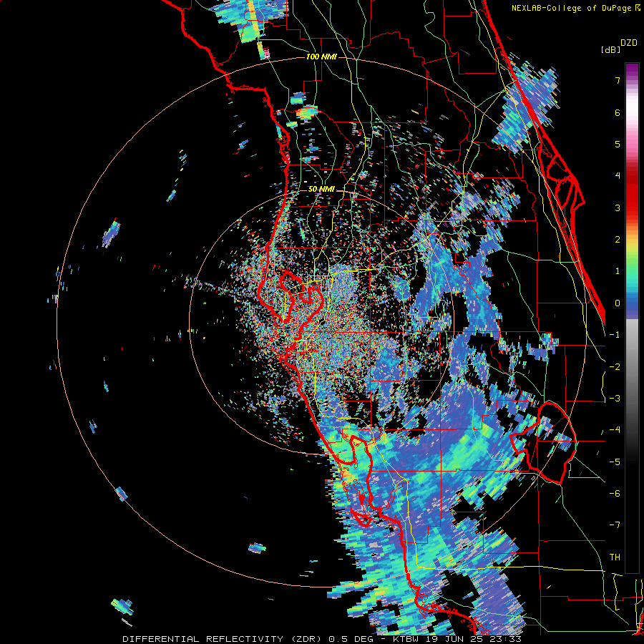The height and width of the screenshot is (644, 644).
Task: Click the 0 value on color scale
Action: pyautogui.click(x=618, y=303)
